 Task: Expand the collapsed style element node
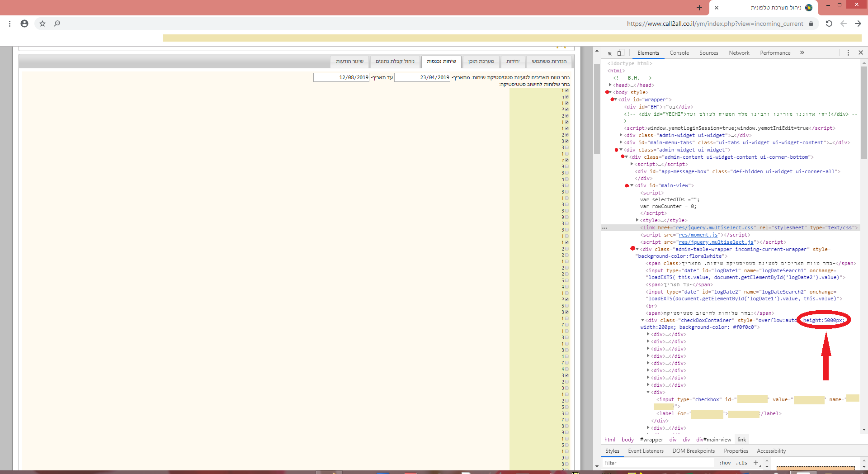[x=637, y=220]
